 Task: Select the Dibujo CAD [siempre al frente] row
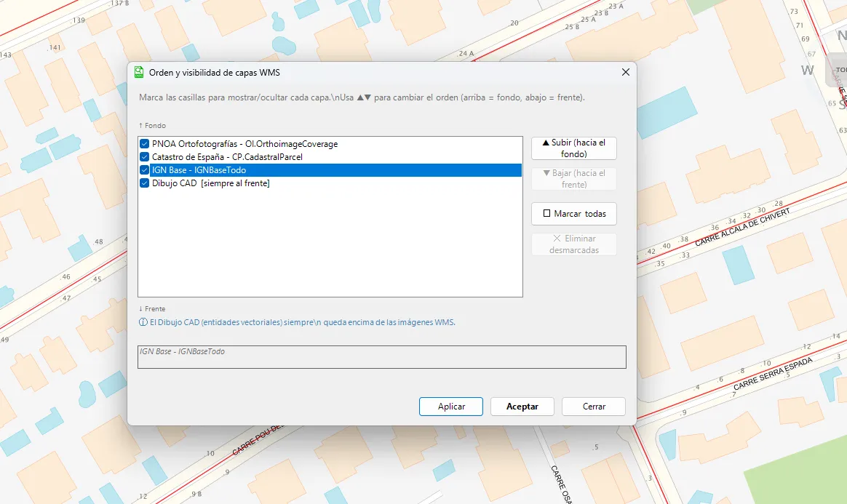pyautogui.click(x=330, y=183)
